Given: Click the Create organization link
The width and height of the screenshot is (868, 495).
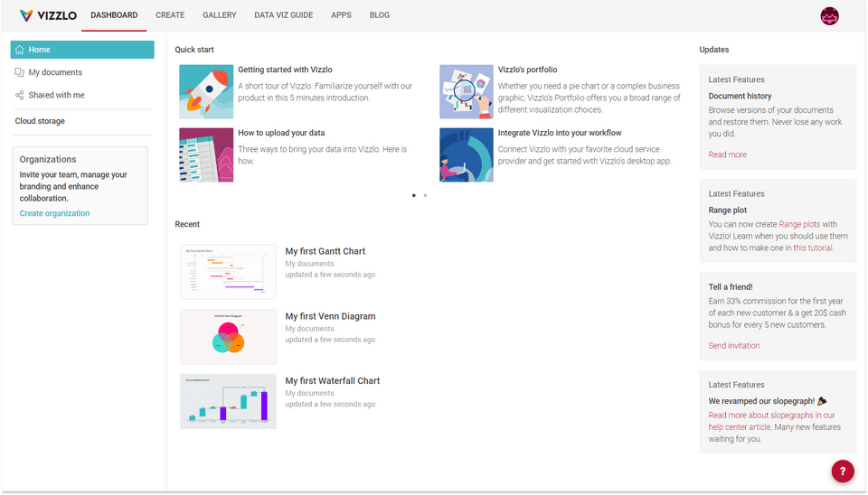Looking at the screenshot, I should point(55,214).
